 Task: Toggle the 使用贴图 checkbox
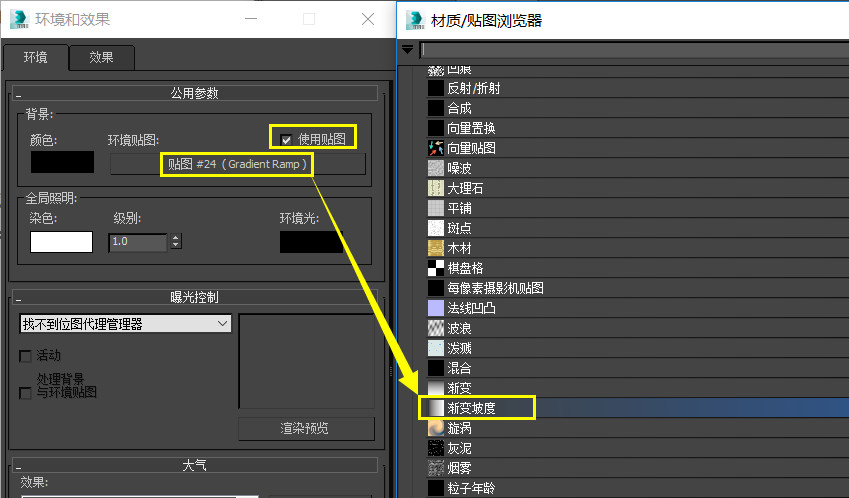pos(286,140)
